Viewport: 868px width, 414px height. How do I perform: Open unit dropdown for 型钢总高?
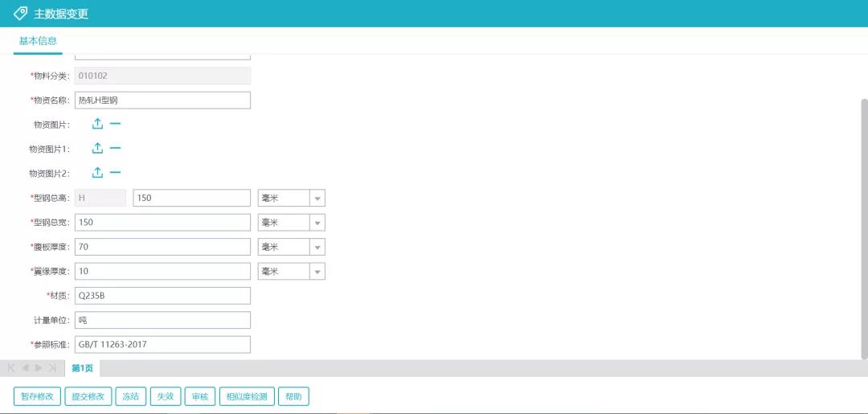point(317,198)
